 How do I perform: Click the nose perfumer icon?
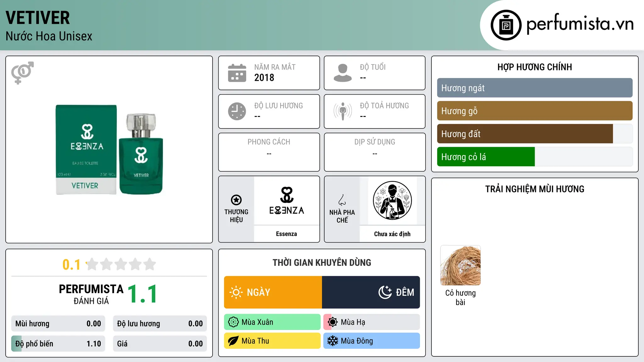tap(342, 200)
